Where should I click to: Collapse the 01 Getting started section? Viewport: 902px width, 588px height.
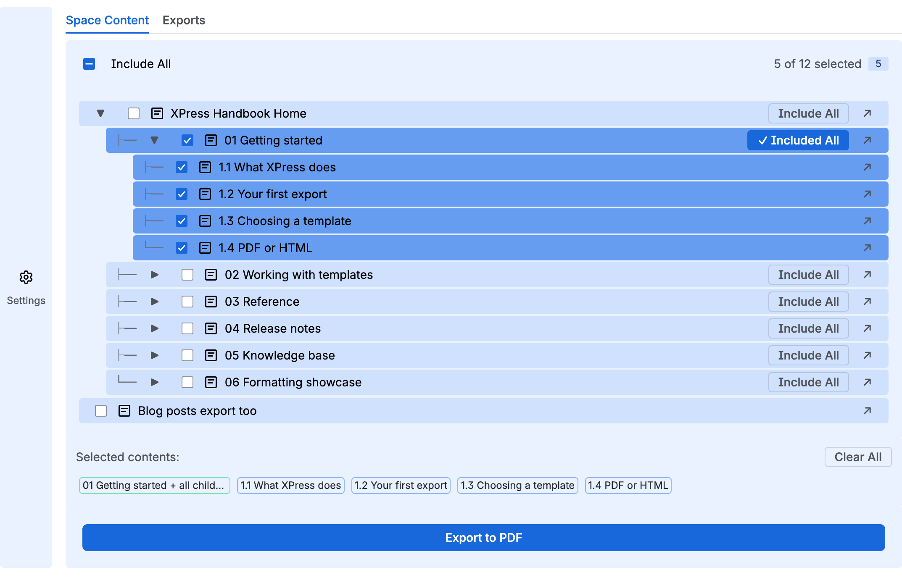point(154,140)
